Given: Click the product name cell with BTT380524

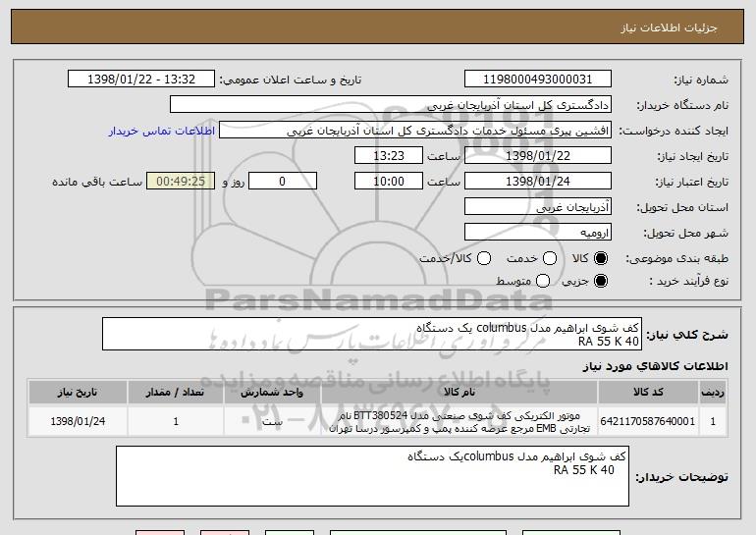Looking at the screenshot, I should (459, 422).
